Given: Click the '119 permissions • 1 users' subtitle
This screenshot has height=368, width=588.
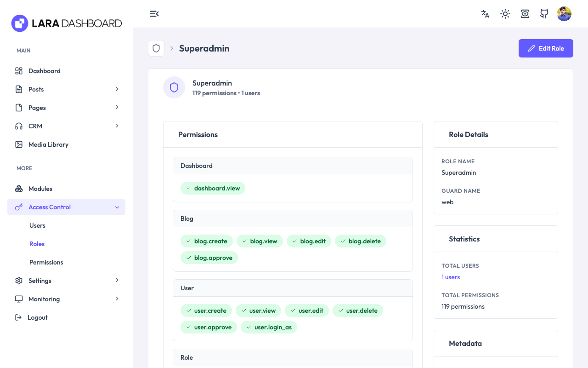Looking at the screenshot, I should click(226, 93).
